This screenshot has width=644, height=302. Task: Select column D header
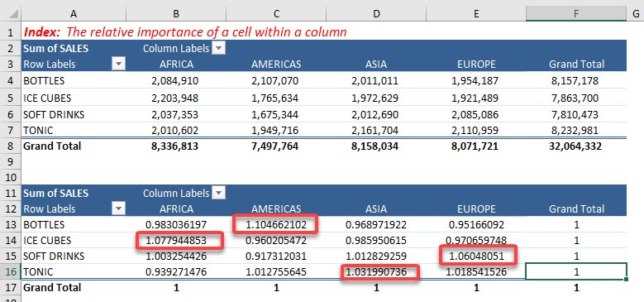click(x=376, y=14)
